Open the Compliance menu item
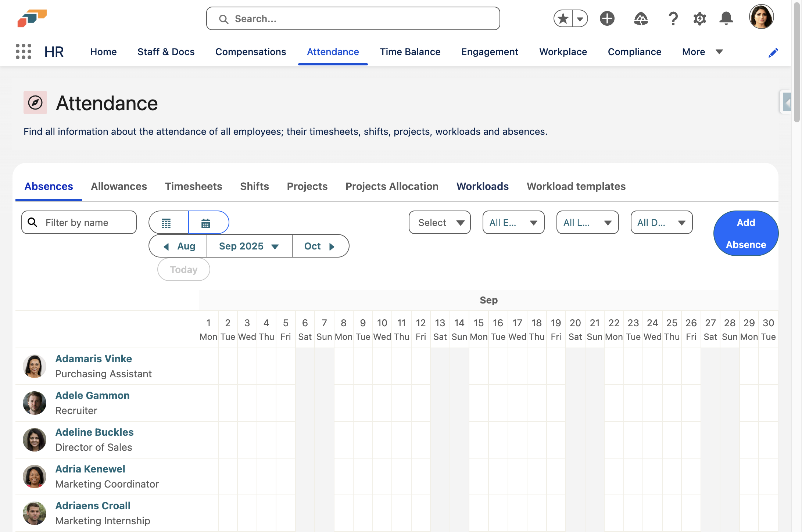The width and height of the screenshot is (802, 532). click(634, 52)
